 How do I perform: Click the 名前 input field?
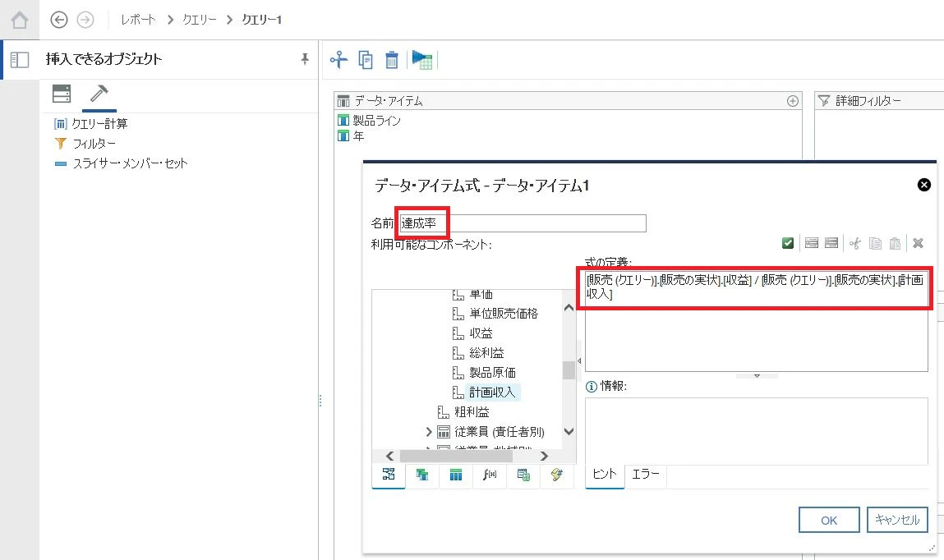522,223
